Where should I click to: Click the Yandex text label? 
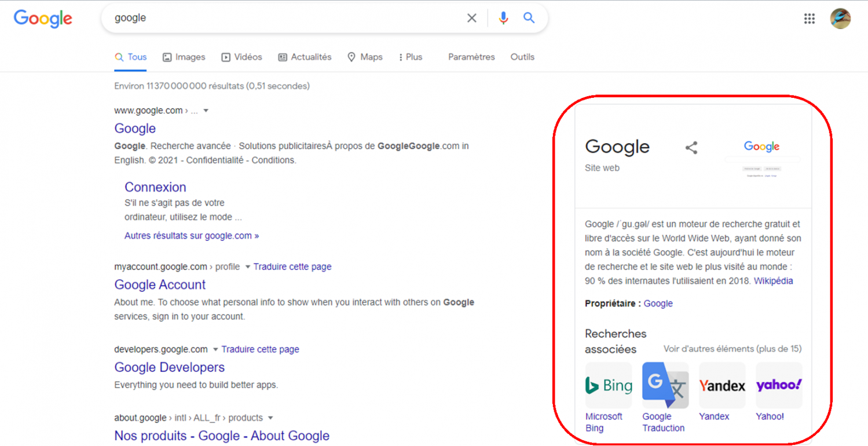pyautogui.click(x=714, y=416)
